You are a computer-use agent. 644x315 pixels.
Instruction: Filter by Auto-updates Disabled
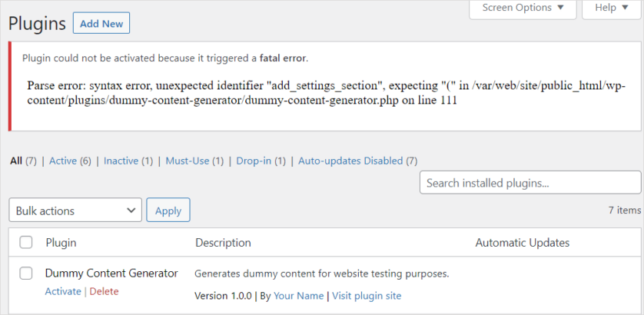tap(350, 161)
